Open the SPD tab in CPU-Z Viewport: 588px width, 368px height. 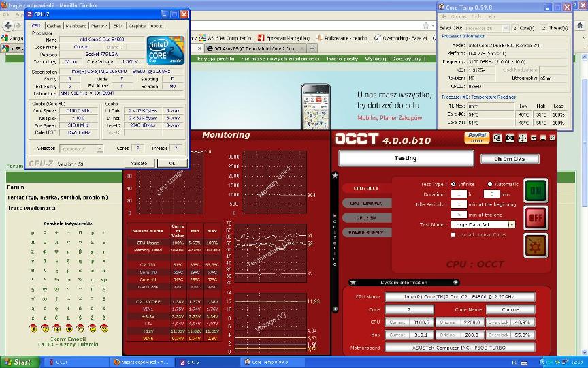[117, 26]
